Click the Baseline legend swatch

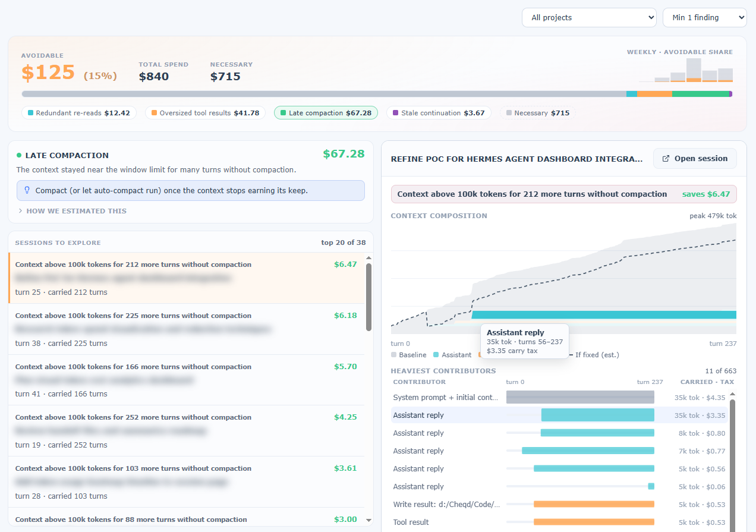point(394,355)
